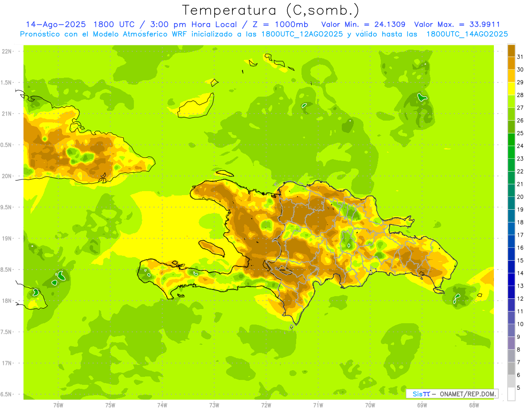Click the "Temperatura (C,somb.)" map title

(x=271, y=10)
